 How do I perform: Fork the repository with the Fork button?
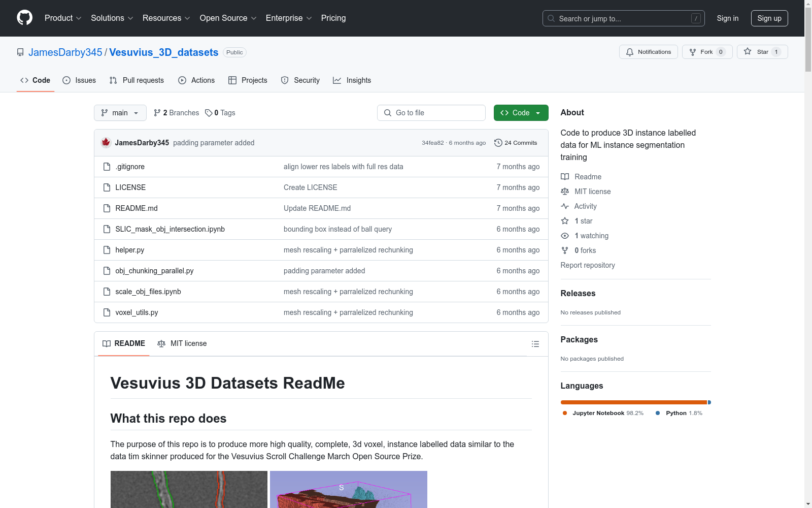[707, 52]
